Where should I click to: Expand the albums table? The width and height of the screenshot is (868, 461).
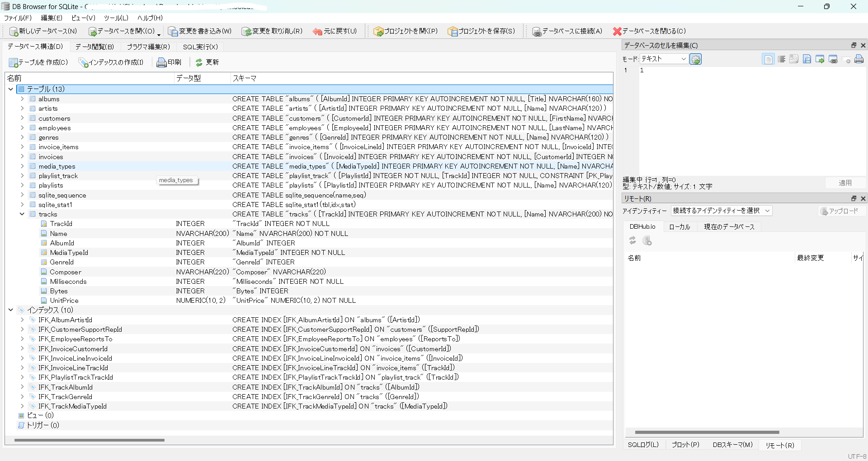point(22,99)
